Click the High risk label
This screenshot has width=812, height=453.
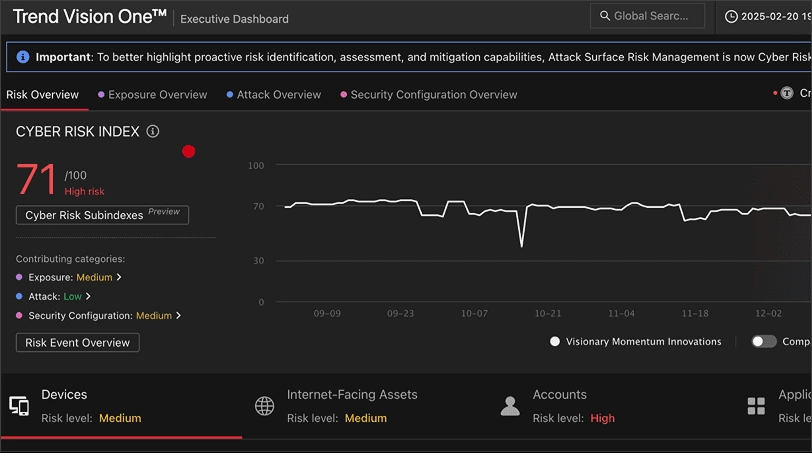[84, 192]
